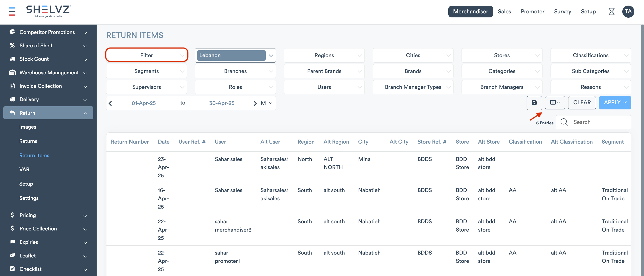Viewport: 644px width, 276px height.
Task: Switch to the Sales module tab
Action: coord(504,11)
